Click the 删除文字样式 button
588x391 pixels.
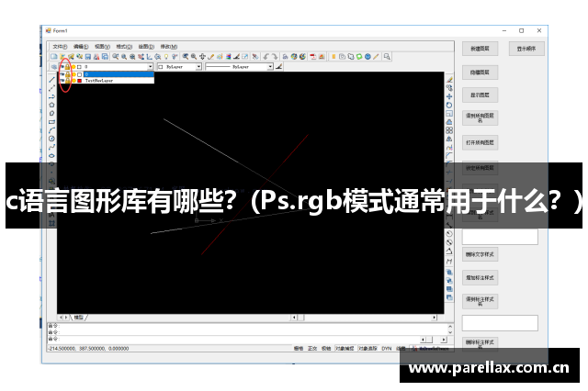click(480, 254)
